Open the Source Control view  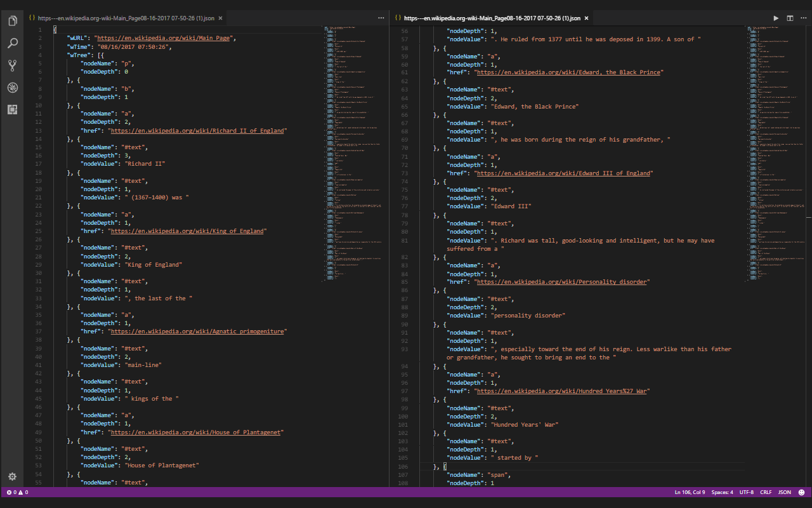[12, 65]
